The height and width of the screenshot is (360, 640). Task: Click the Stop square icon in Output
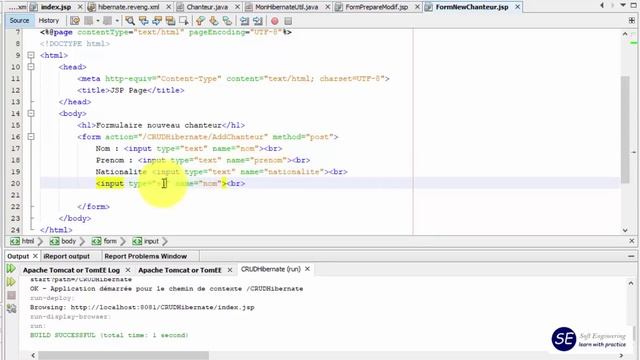(x=11, y=295)
